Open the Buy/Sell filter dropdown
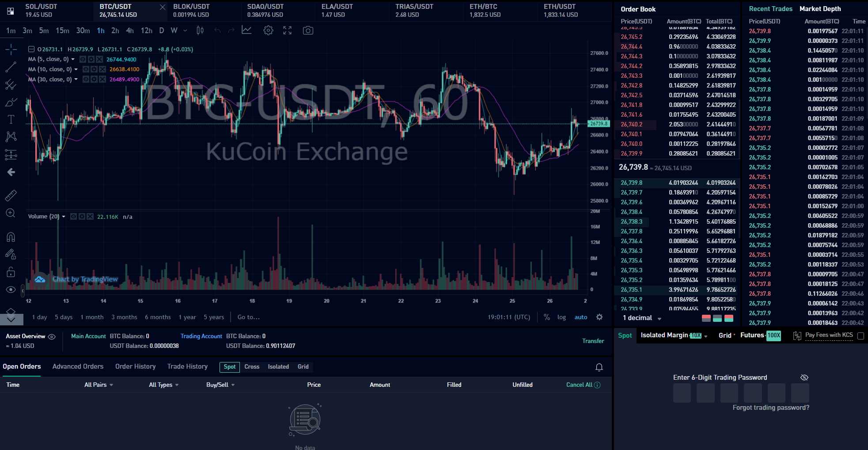The width and height of the screenshot is (868, 450). point(220,385)
